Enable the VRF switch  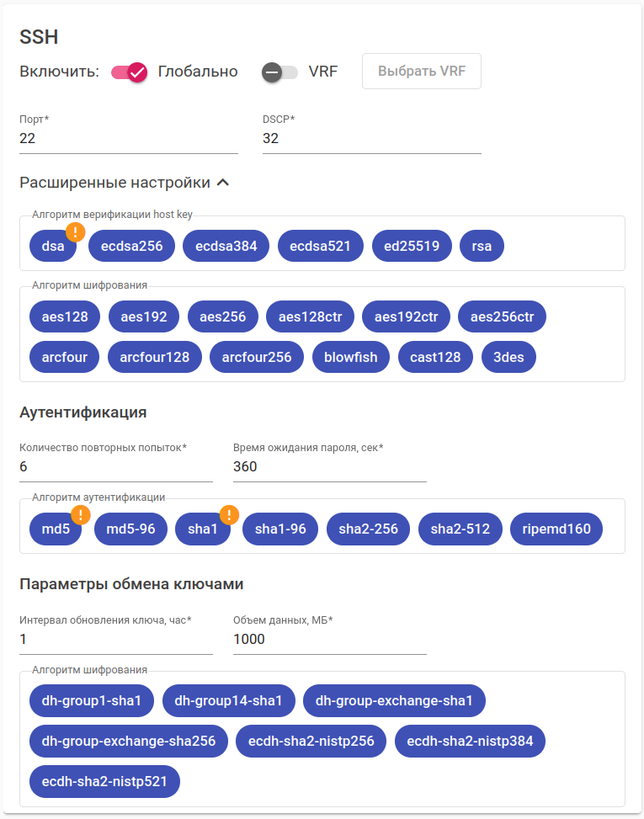[x=279, y=72]
